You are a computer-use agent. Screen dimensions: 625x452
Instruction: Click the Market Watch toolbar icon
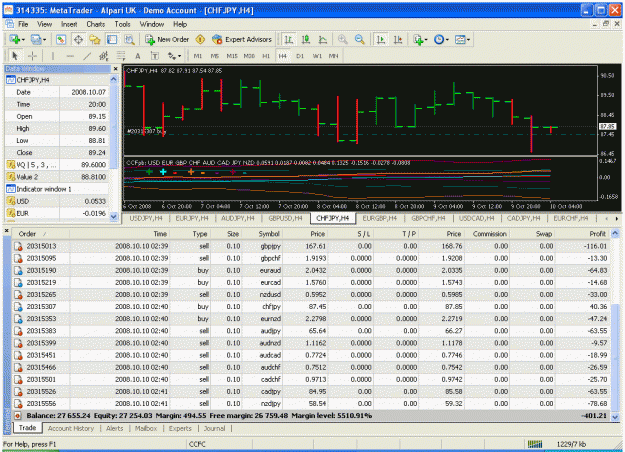click(x=61, y=39)
